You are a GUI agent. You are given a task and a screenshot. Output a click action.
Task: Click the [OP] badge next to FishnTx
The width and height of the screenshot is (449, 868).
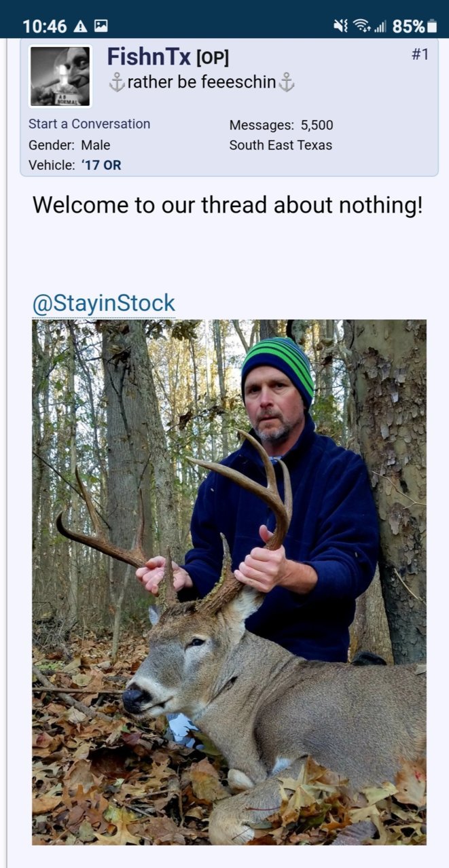(x=212, y=59)
